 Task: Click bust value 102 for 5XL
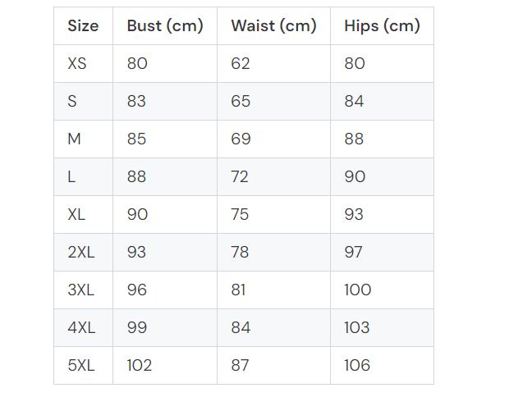click(x=140, y=366)
